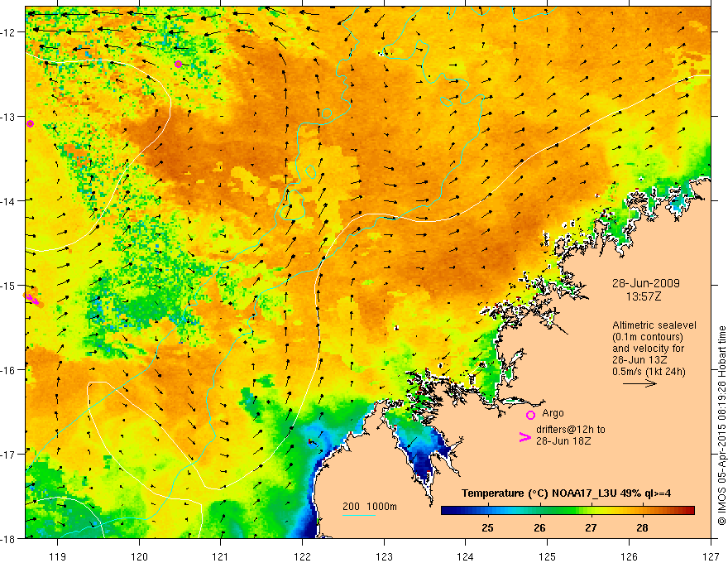This screenshot has height=563, width=728.
Task: Click the longitude label '126'
Action: pos(629,556)
